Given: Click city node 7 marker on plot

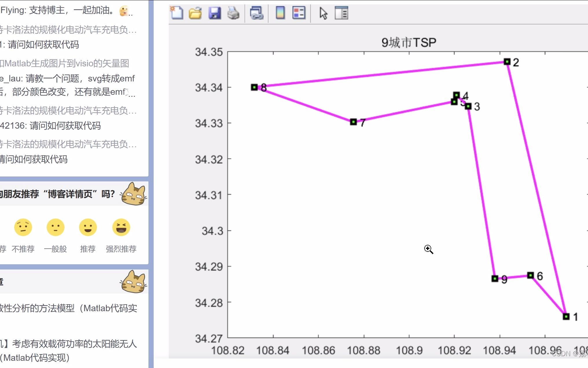Looking at the screenshot, I should coord(353,122).
